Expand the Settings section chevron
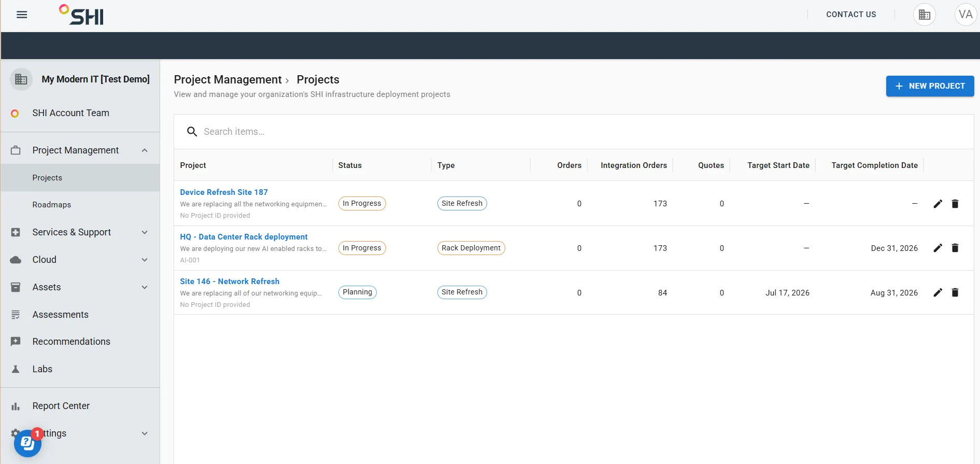 coord(145,433)
